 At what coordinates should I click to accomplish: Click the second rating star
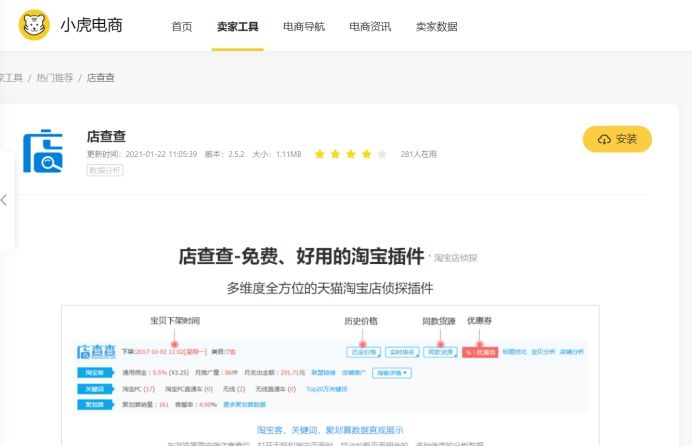[335, 154]
